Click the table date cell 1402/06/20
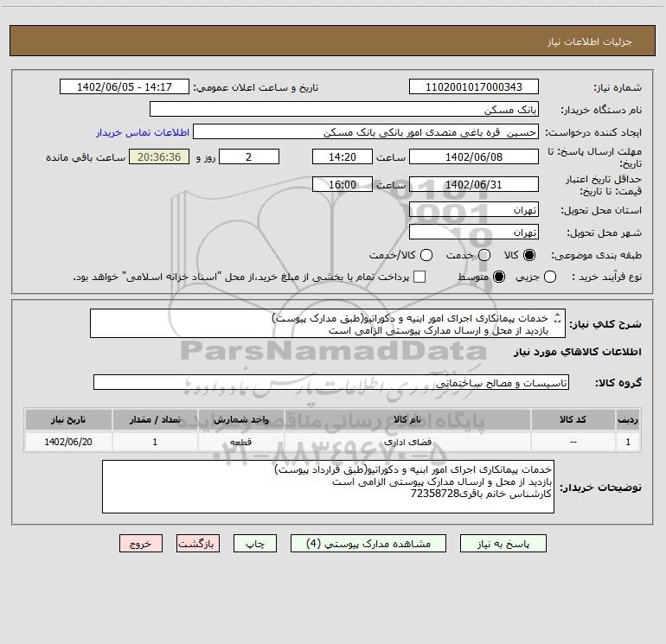Screen dimensions: 666x644 point(68,442)
